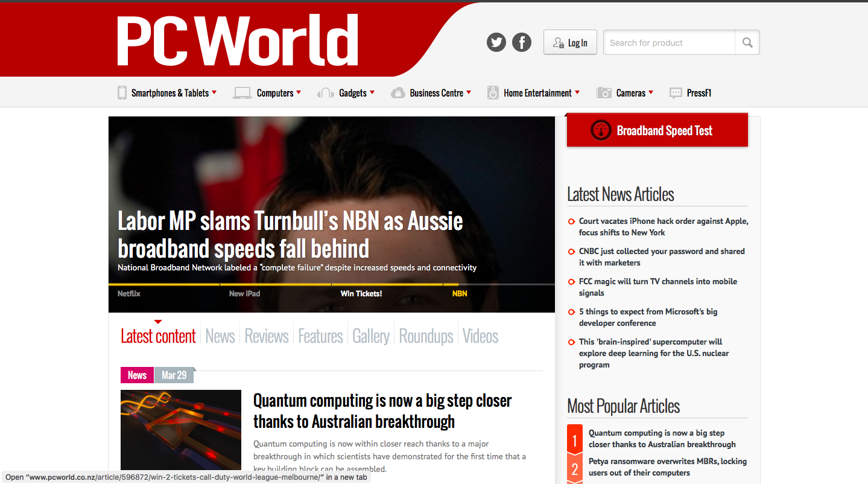Click the magnifying glass search icon

[x=747, y=42]
